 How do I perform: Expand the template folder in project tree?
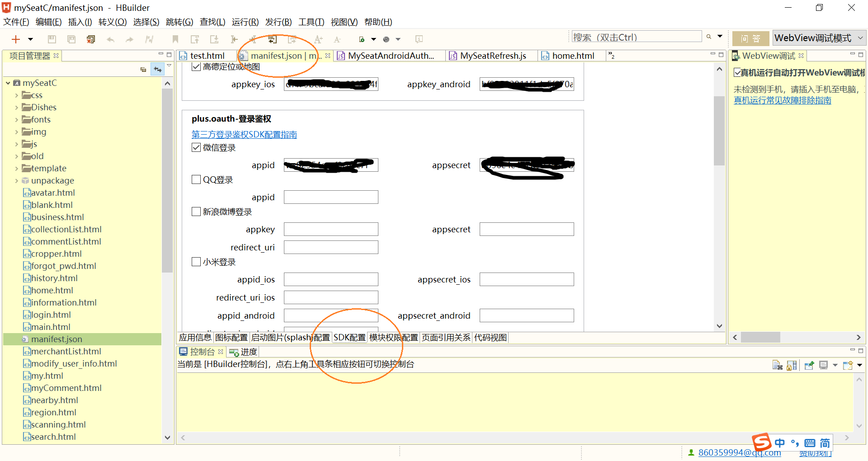[x=17, y=169]
